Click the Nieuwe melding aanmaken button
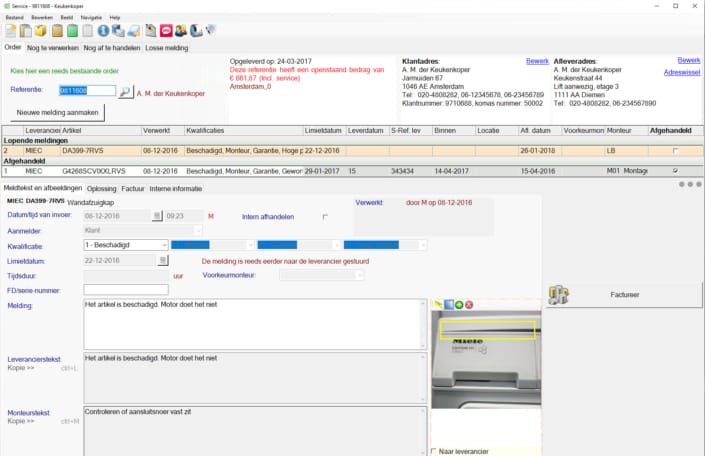The height and width of the screenshot is (456, 705). pyautogui.click(x=56, y=113)
